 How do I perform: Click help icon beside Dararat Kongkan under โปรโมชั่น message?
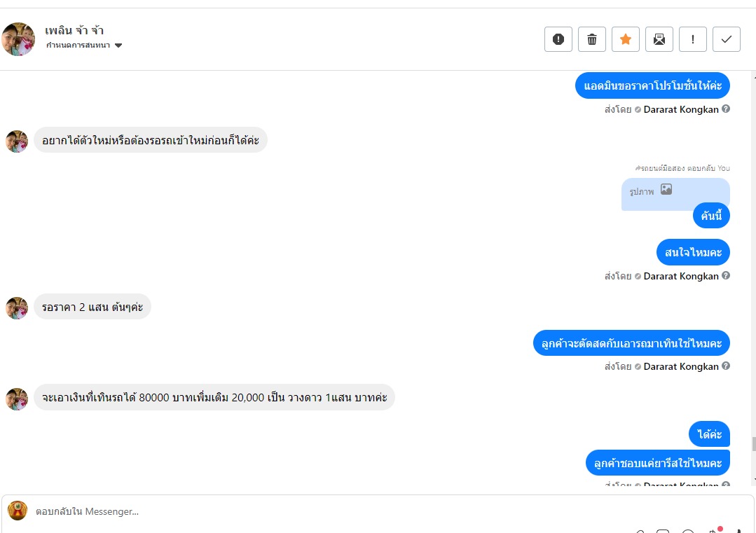(x=726, y=109)
